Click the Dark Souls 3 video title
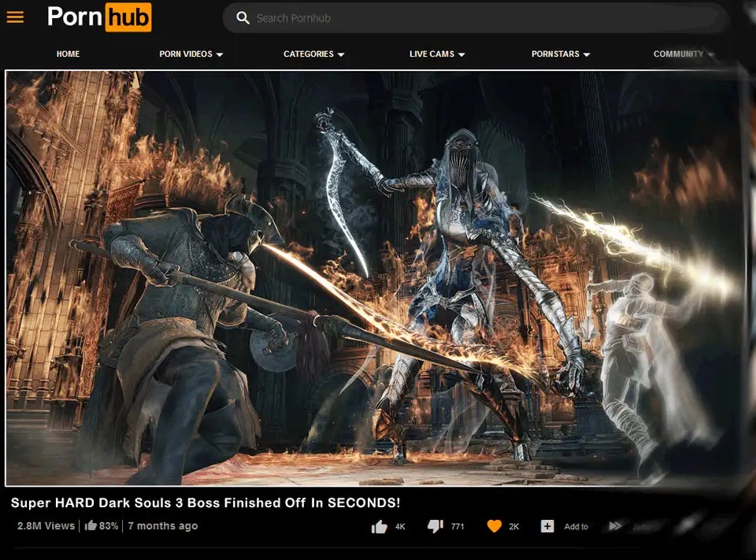756x560 pixels. [206, 503]
